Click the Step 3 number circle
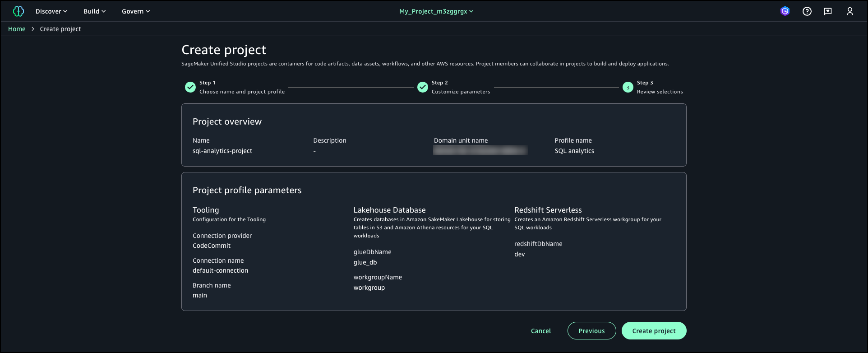The height and width of the screenshot is (353, 868). [628, 88]
